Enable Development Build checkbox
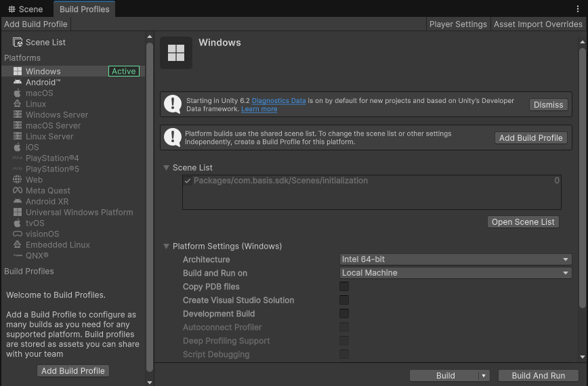 coord(344,314)
